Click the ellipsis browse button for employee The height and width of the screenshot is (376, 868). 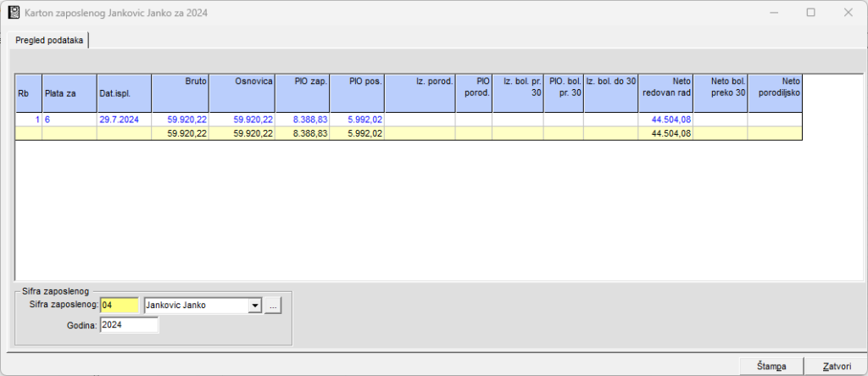pyautogui.click(x=272, y=306)
